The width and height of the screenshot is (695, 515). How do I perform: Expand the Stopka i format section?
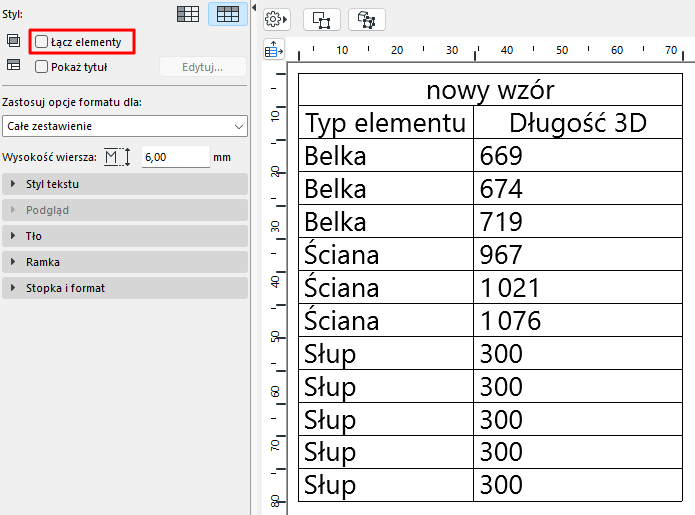(x=125, y=288)
